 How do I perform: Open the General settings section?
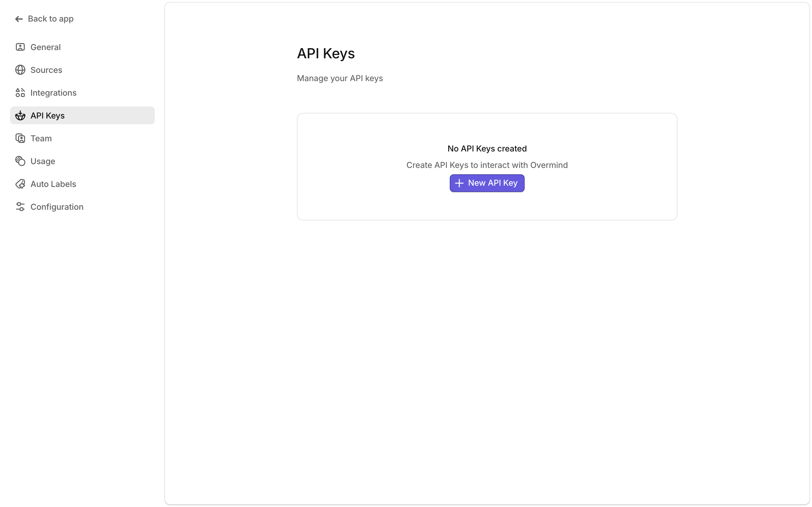point(46,47)
